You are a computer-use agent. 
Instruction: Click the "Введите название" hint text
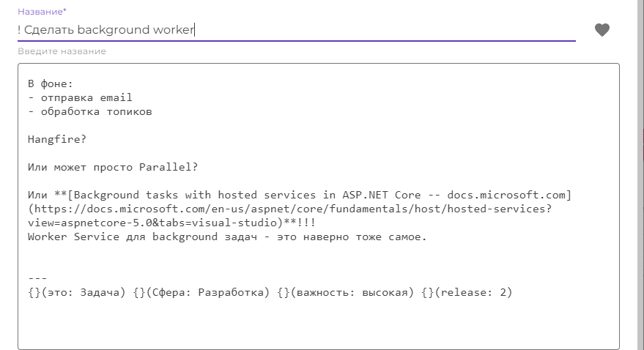62,51
